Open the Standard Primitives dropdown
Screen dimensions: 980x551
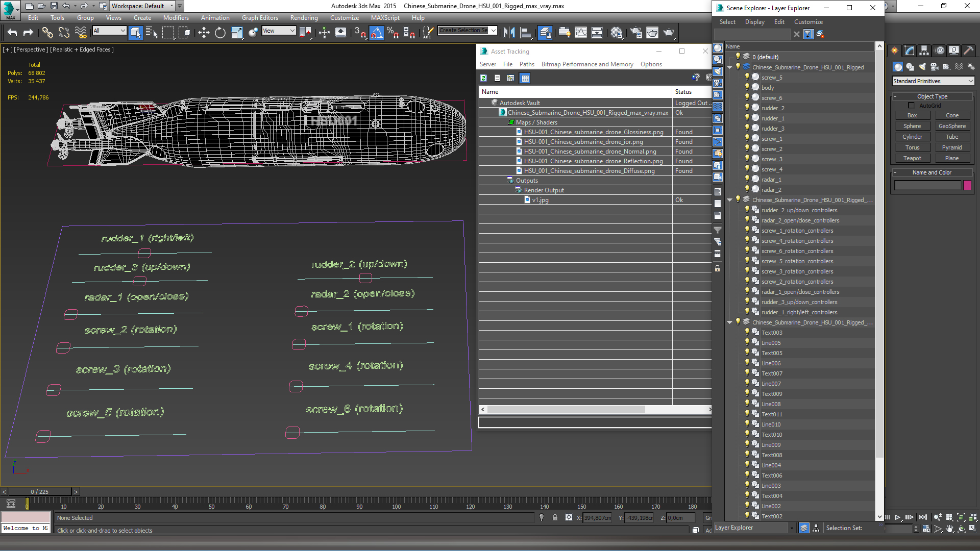[x=933, y=81]
